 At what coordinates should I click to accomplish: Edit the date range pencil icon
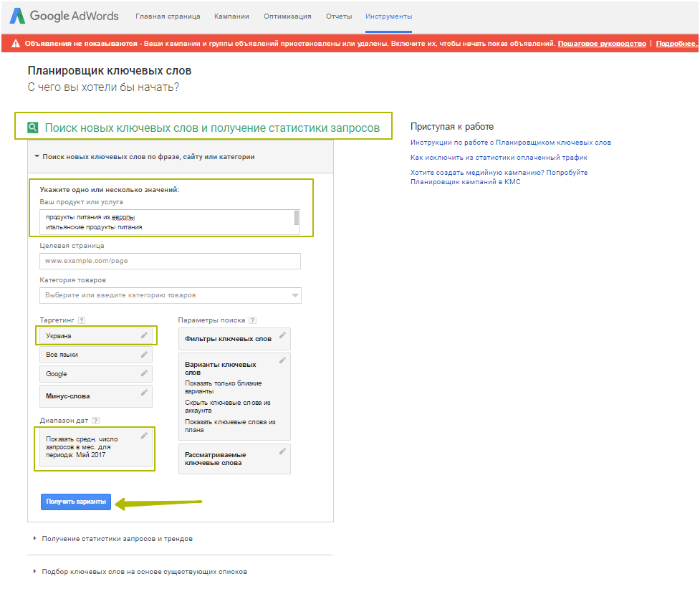pos(144,436)
